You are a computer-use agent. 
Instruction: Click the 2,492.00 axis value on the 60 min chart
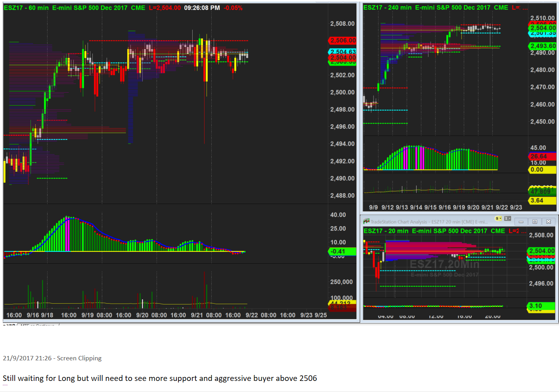[343, 162]
